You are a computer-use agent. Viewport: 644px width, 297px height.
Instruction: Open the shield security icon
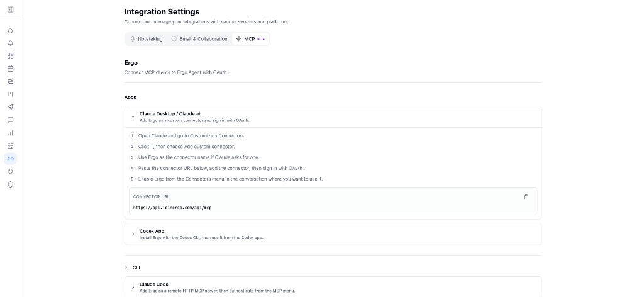pos(11,184)
